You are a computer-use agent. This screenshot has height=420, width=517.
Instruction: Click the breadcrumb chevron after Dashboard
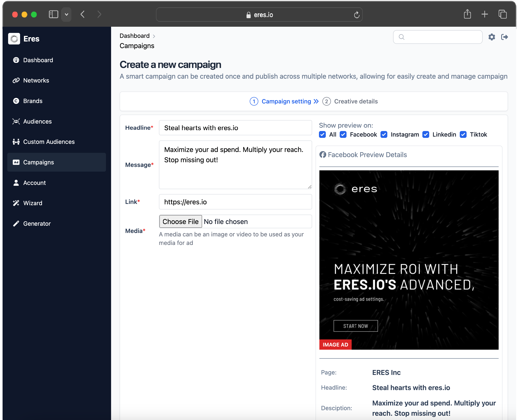coord(154,36)
